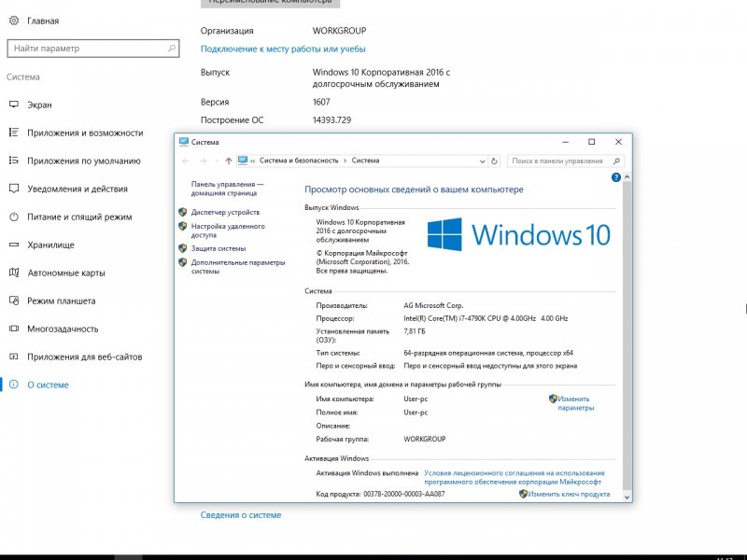Open Защита системы link
Screen dimensions: 747x560
218,248
